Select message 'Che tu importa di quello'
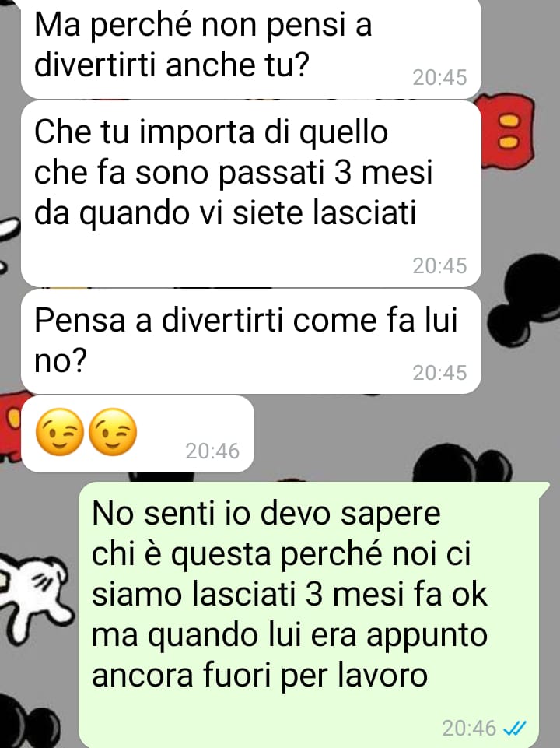The height and width of the screenshot is (748, 560). [251, 193]
